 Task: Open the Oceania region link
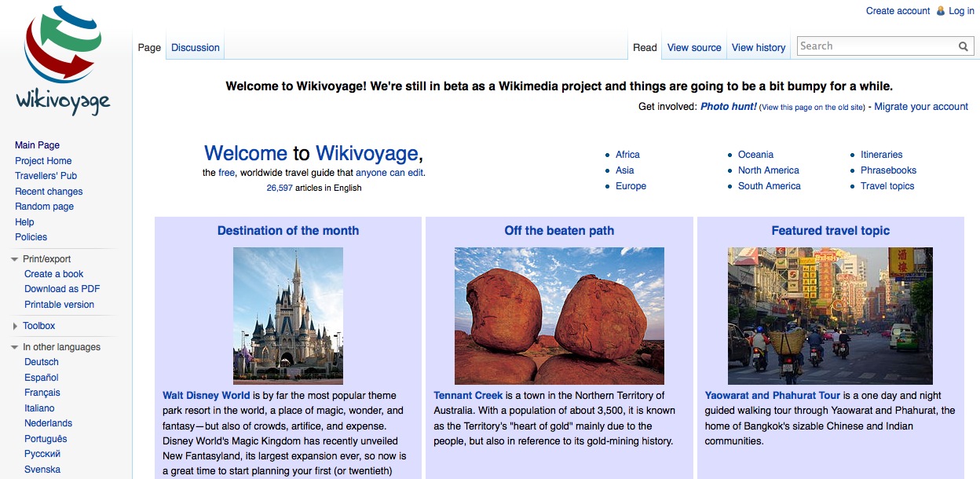(x=755, y=155)
